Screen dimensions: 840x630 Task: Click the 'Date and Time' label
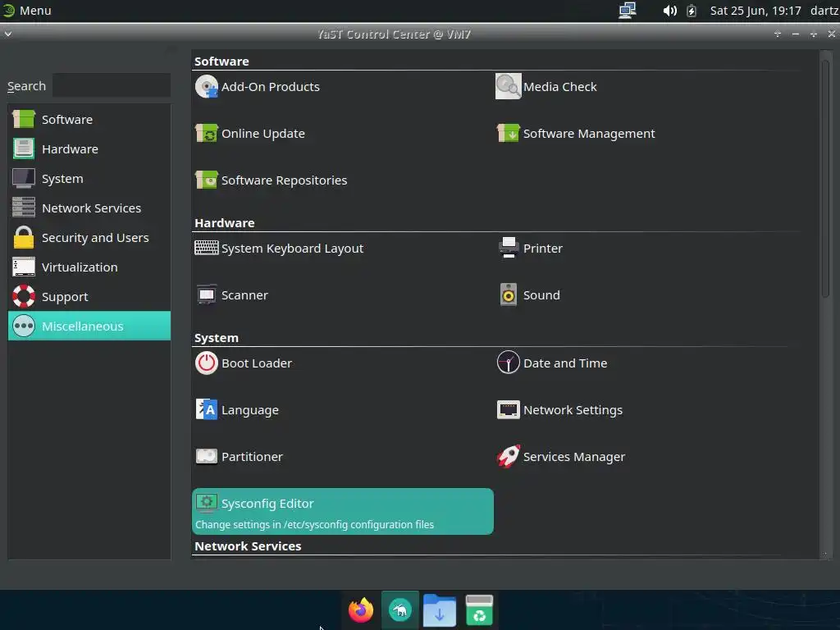tap(565, 363)
